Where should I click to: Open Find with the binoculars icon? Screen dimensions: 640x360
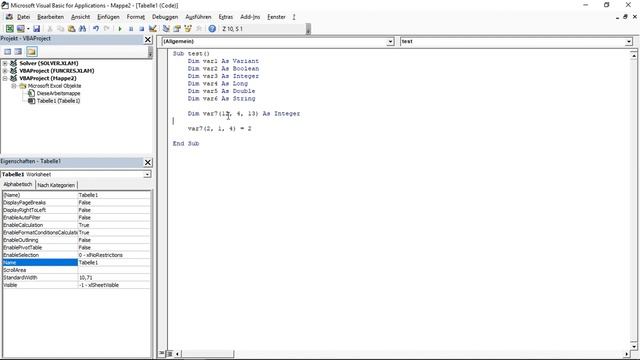[x=82, y=29]
